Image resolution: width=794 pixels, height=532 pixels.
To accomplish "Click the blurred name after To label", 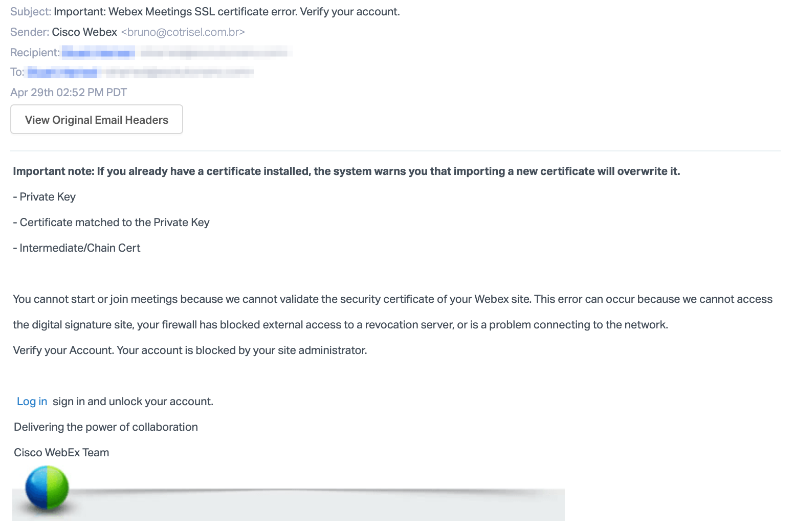I will coord(62,72).
